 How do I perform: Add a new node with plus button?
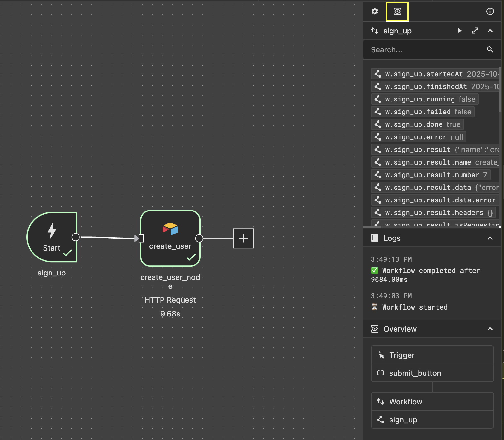point(243,238)
